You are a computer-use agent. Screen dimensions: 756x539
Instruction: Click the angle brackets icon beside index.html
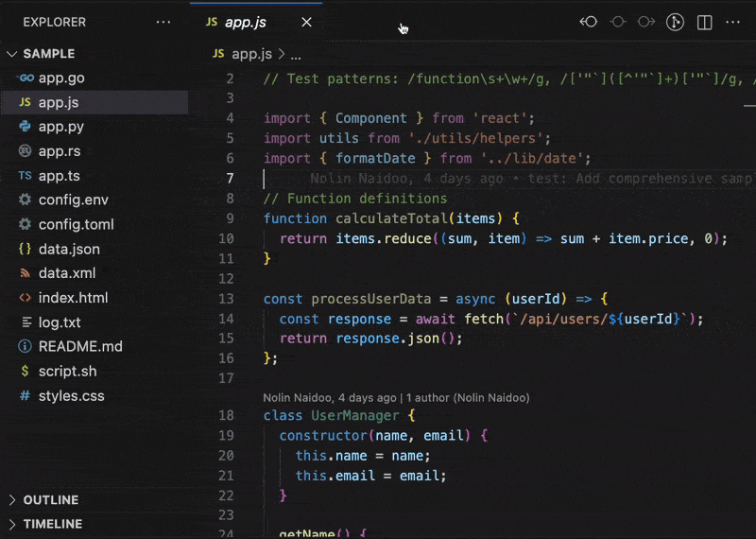pyautogui.click(x=25, y=298)
